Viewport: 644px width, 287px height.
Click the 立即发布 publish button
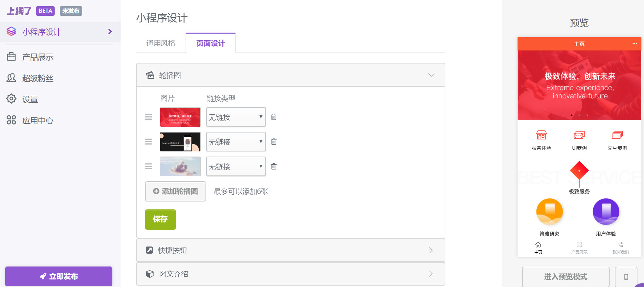coord(59,276)
